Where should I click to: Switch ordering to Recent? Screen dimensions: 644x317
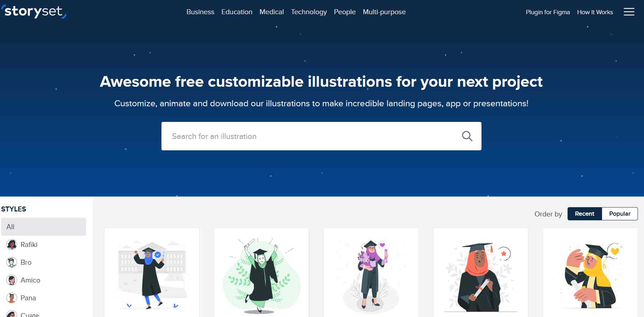(585, 214)
